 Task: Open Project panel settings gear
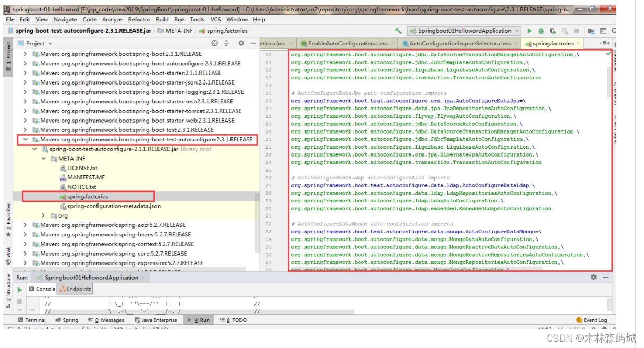point(241,43)
